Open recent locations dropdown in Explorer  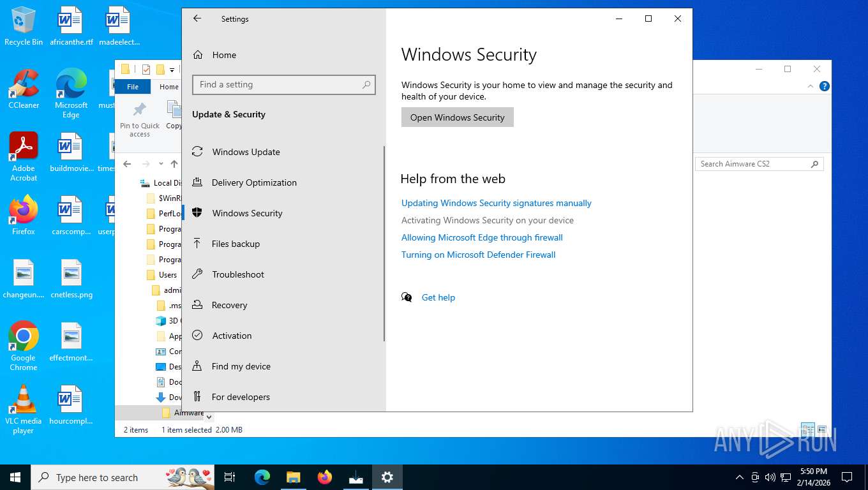tap(161, 164)
